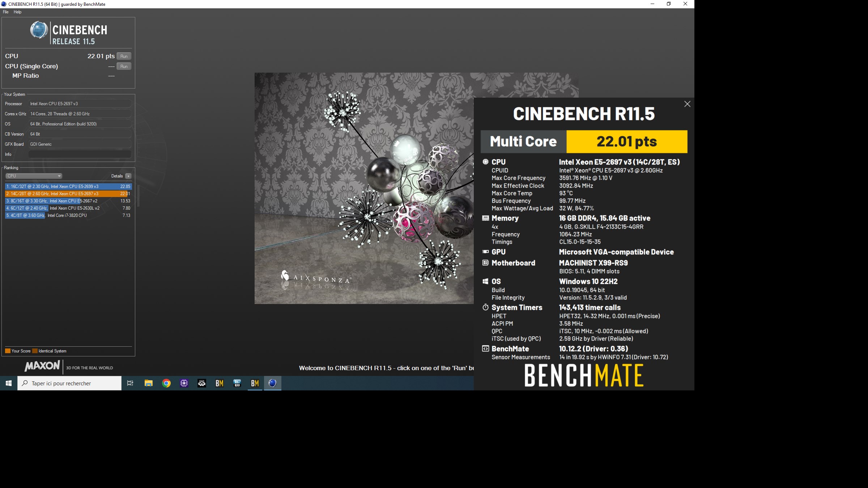
Task: Click the Max Core Temp 93 °C value
Action: pos(566,193)
